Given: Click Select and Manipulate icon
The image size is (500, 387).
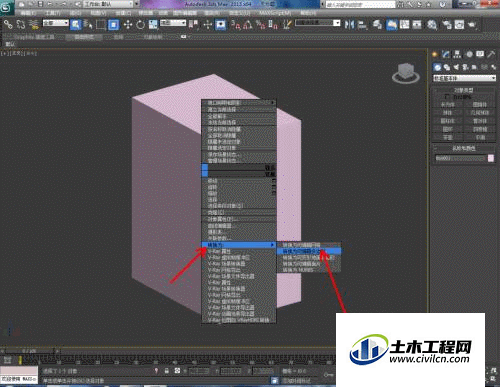Looking at the screenshot, I should (x=208, y=24).
